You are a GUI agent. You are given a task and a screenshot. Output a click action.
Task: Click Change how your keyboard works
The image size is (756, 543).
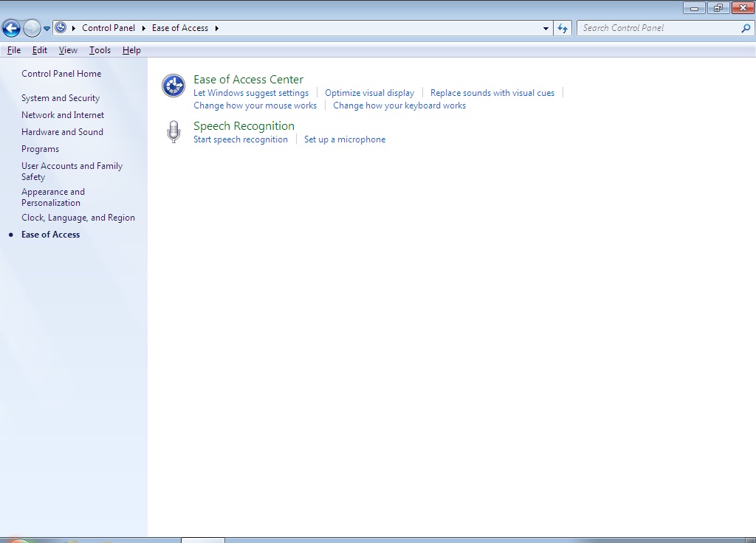tap(399, 106)
